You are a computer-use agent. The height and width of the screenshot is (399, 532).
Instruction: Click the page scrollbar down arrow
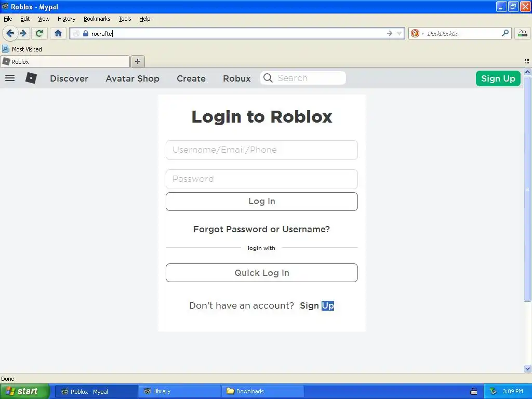pyautogui.click(x=527, y=368)
